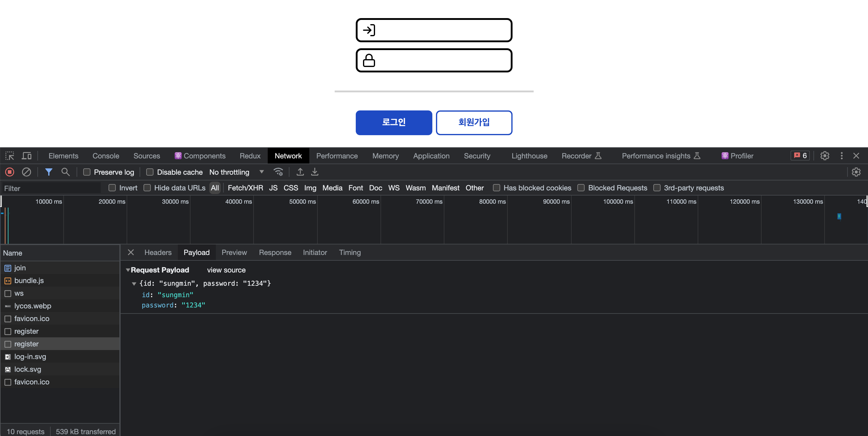
Task: Enable the Disable cache checkbox
Action: pyautogui.click(x=150, y=172)
